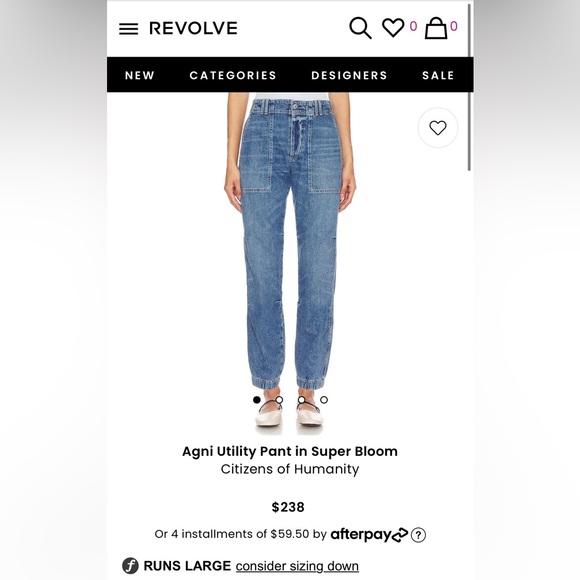Open the shopping bag icon
This screenshot has height=580, width=580.
point(436,28)
